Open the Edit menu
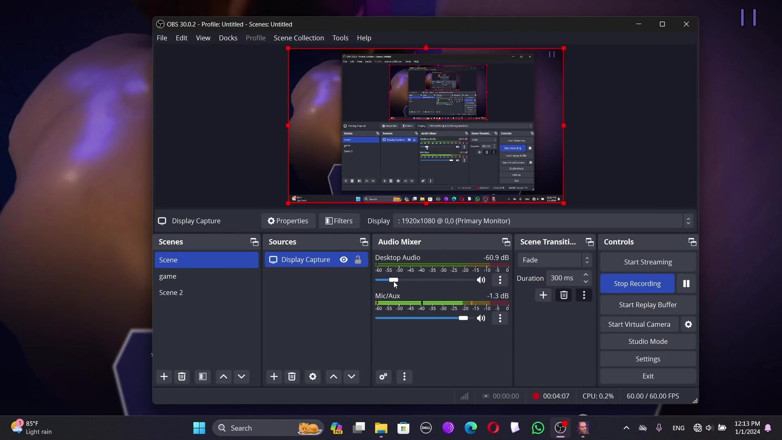782x440 pixels. pos(182,38)
